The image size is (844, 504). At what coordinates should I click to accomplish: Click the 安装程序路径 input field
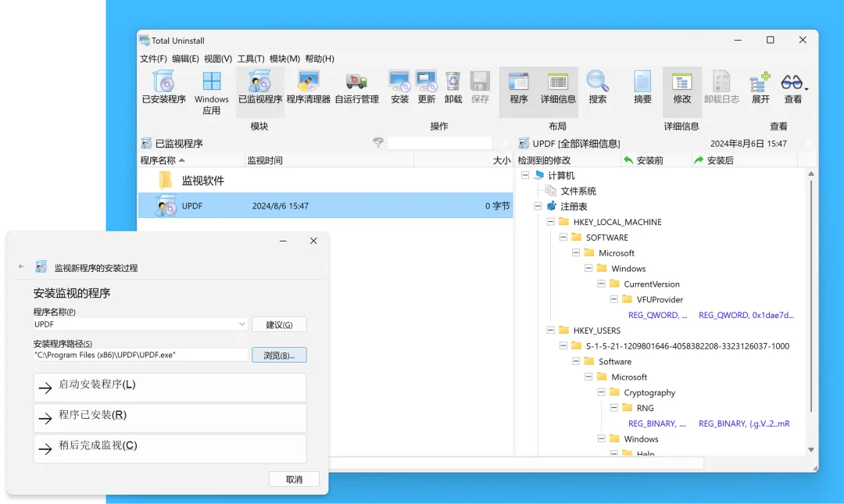[x=140, y=355]
